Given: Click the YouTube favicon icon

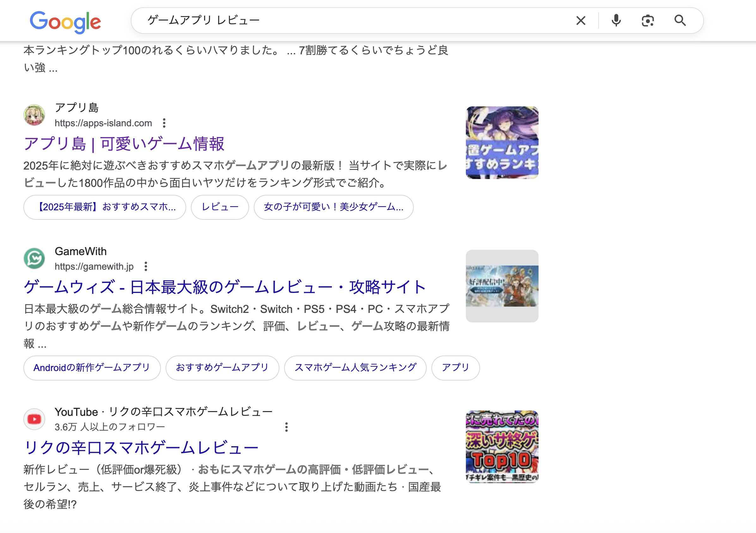Looking at the screenshot, I should pyautogui.click(x=34, y=419).
